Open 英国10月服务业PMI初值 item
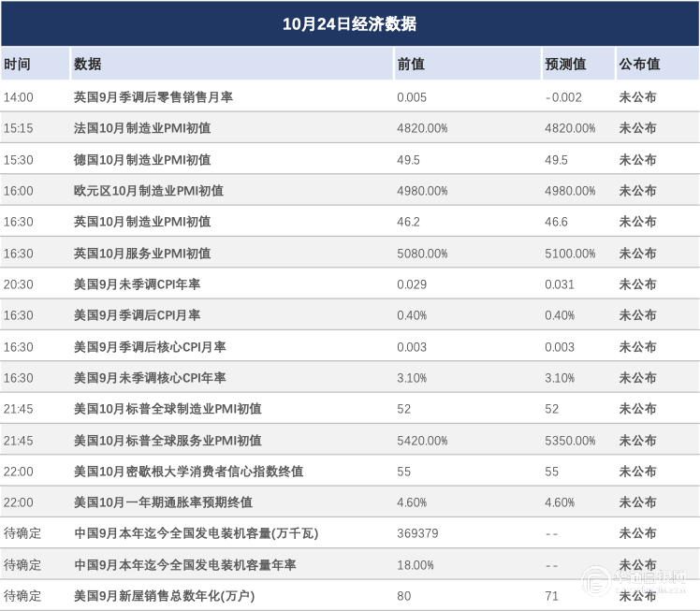The width and height of the screenshot is (700, 611). click(x=142, y=254)
